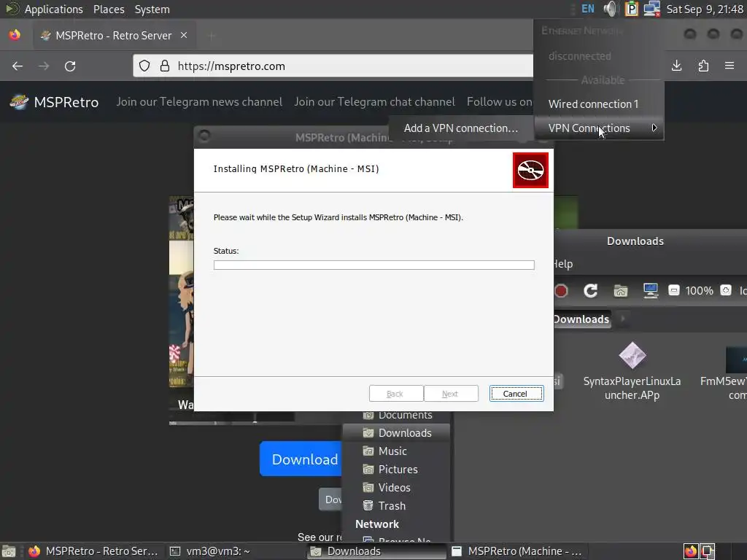The height and width of the screenshot is (560, 747).
Task: Choose Add a VPN connection…
Action: [x=461, y=128]
